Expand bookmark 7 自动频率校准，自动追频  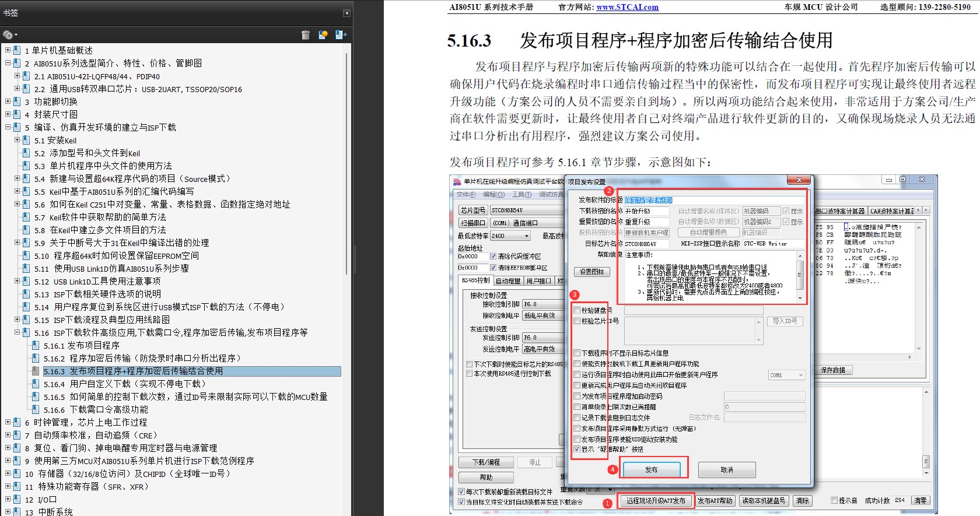point(8,435)
